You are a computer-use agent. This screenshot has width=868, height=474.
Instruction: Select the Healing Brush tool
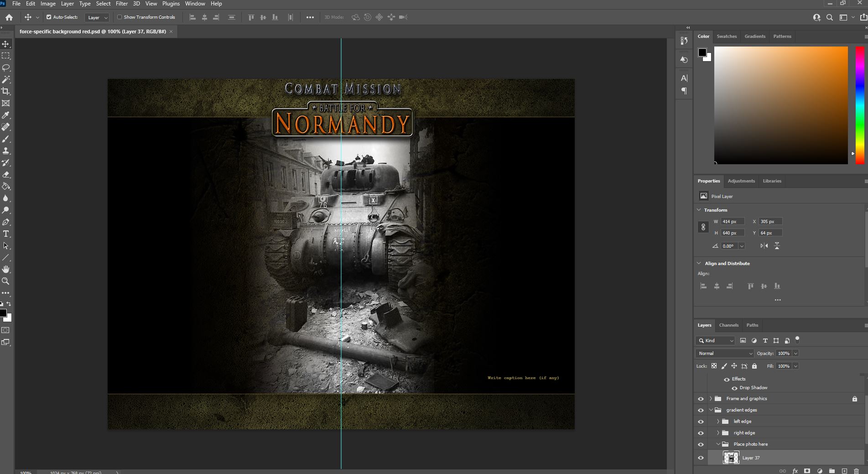(x=6, y=127)
